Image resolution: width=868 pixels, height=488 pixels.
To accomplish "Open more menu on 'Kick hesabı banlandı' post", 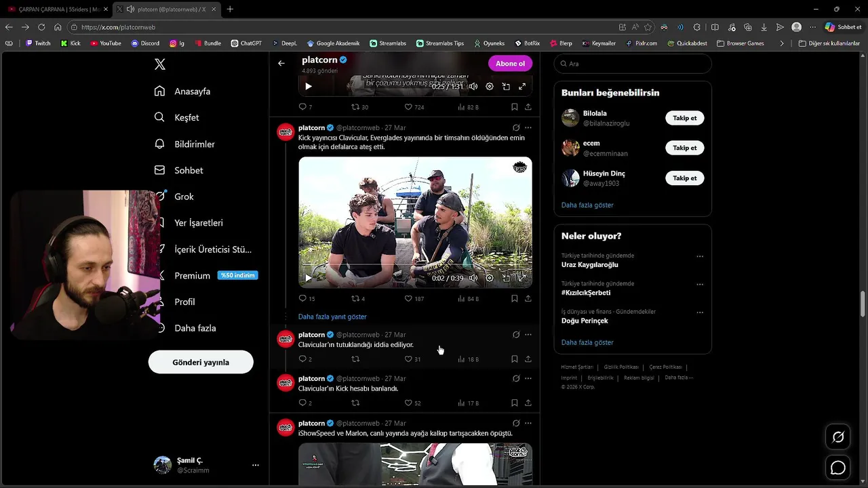I will (528, 379).
